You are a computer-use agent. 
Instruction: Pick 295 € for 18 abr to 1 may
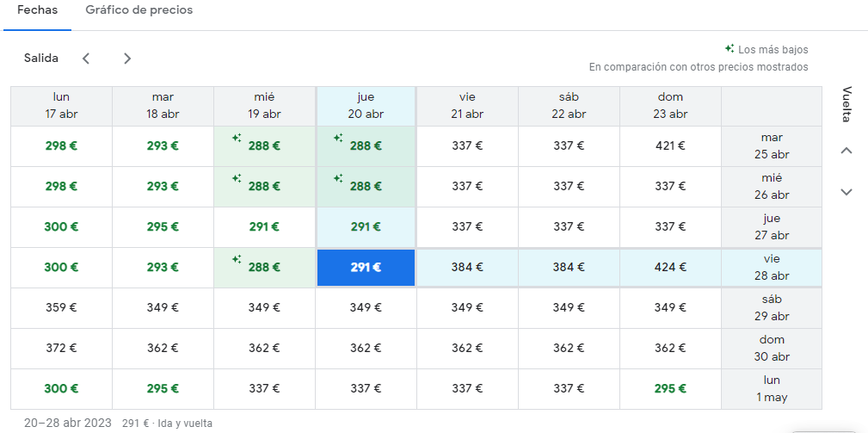[x=163, y=389]
